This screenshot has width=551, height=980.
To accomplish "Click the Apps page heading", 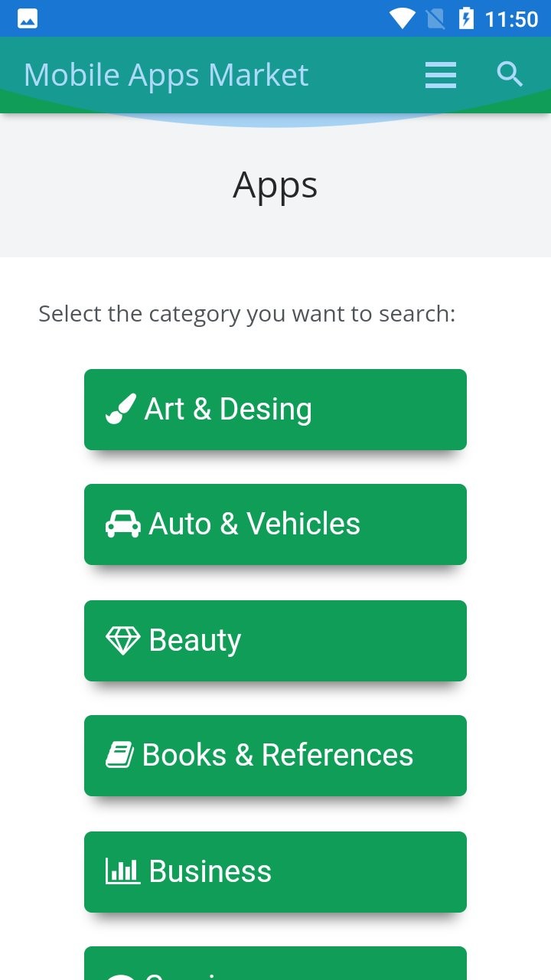I will click(x=275, y=186).
